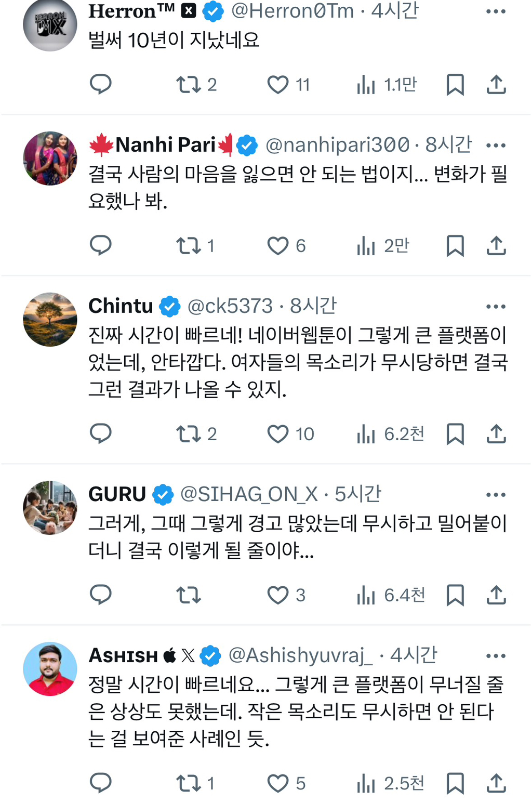Screen dimensions: 532x803
Task: Open the more options menu on Herron's tweet
Action: coord(497,9)
